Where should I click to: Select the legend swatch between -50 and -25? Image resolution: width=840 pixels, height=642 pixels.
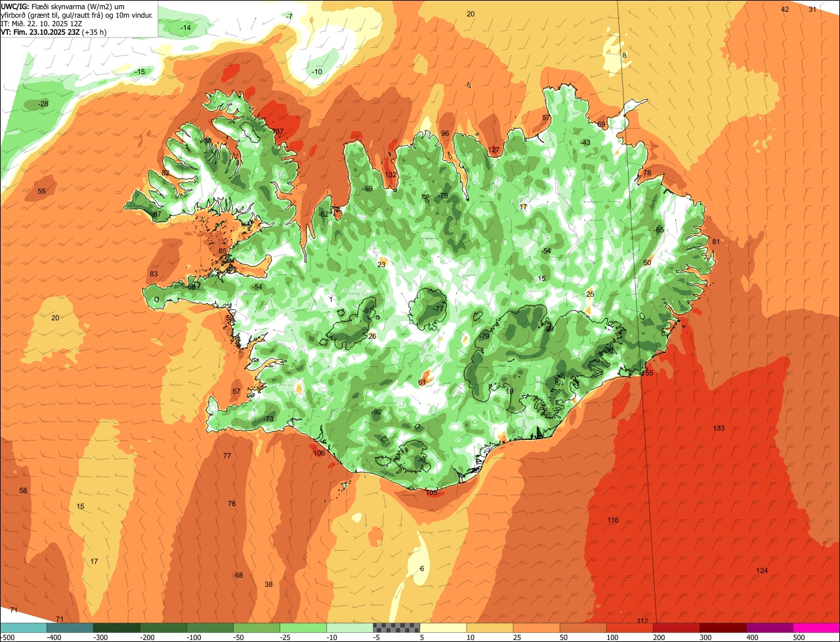tap(257, 628)
